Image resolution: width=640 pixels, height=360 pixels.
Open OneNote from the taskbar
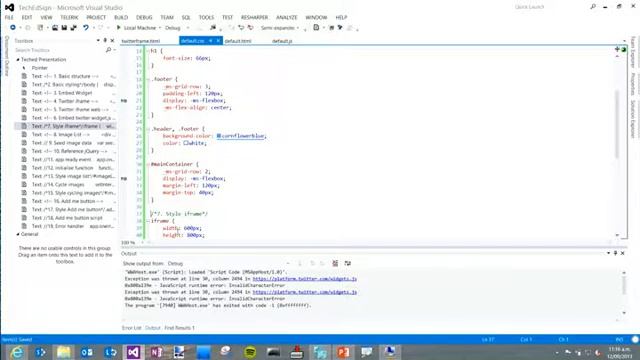click(157, 352)
